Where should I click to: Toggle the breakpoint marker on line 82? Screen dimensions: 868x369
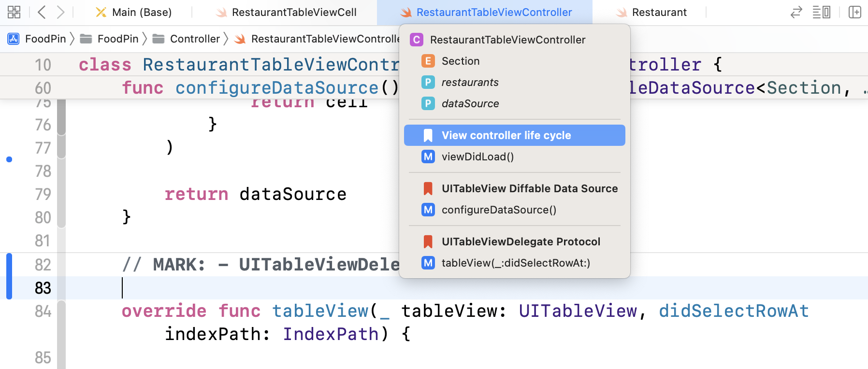[8, 265]
